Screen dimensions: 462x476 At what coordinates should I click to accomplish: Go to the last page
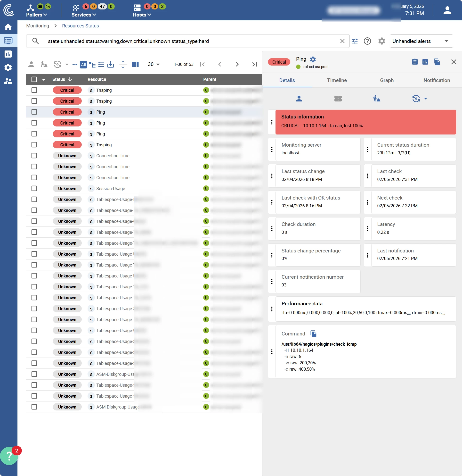(x=255, y=64)
